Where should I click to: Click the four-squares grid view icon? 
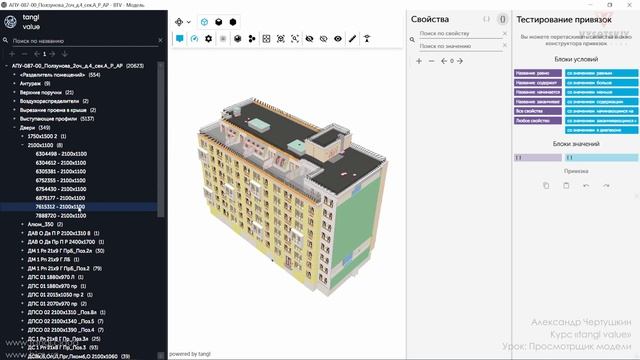pos(266,39)
